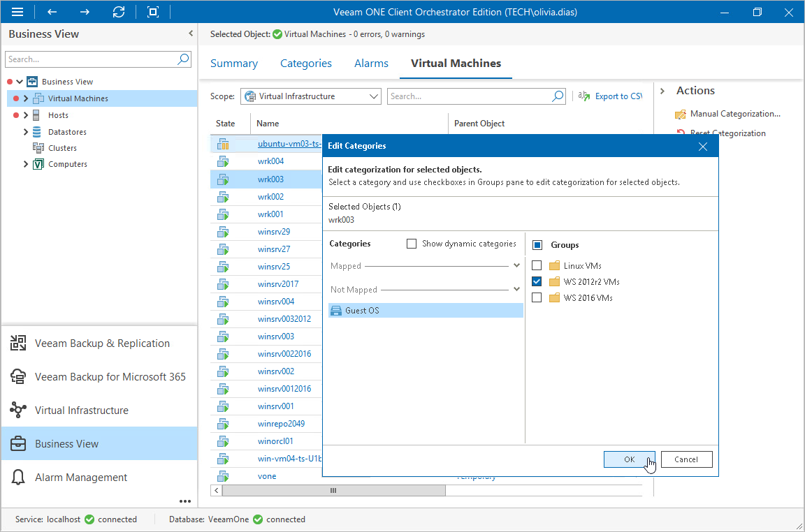Click the back navigation arrow

(52, 12)
